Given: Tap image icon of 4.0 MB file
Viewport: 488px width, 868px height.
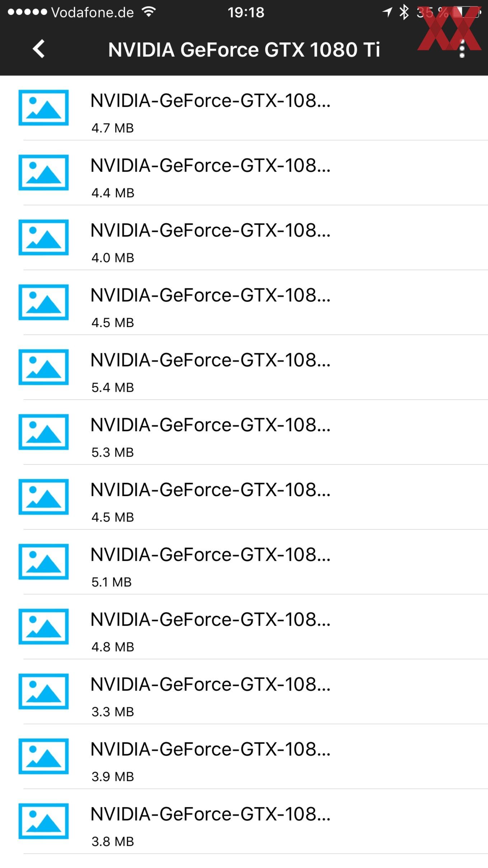Looking at the screenshot, I should pyautogui.click(x=43, y=237).
